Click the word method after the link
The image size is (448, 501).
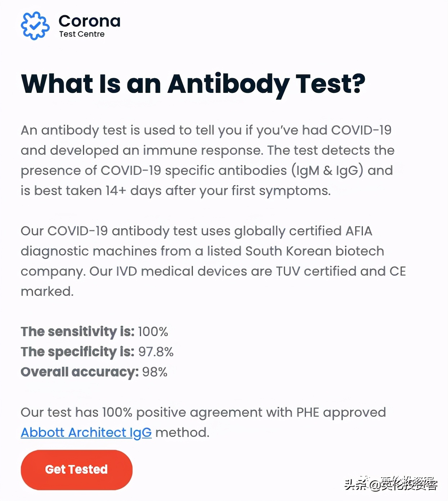182,432
